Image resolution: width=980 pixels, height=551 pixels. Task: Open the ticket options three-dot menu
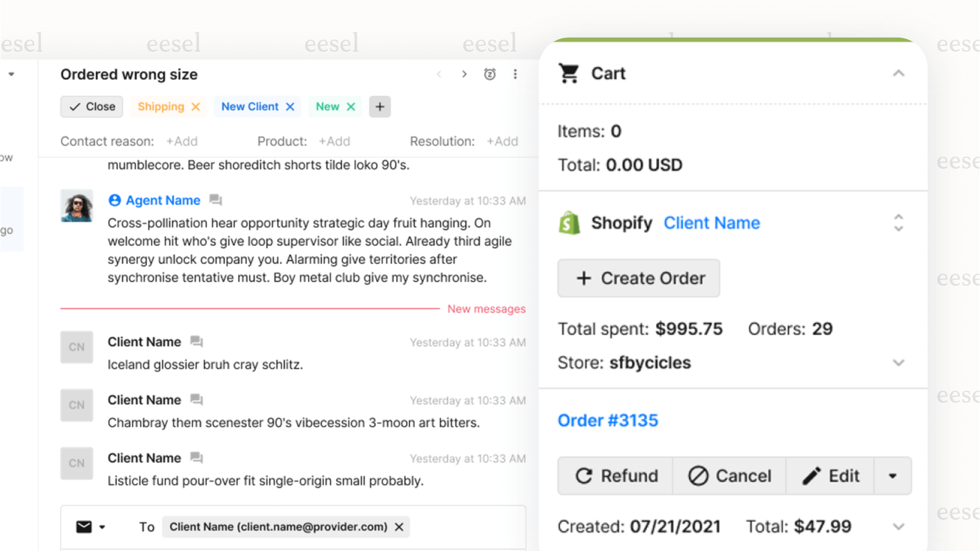point(516,74)
